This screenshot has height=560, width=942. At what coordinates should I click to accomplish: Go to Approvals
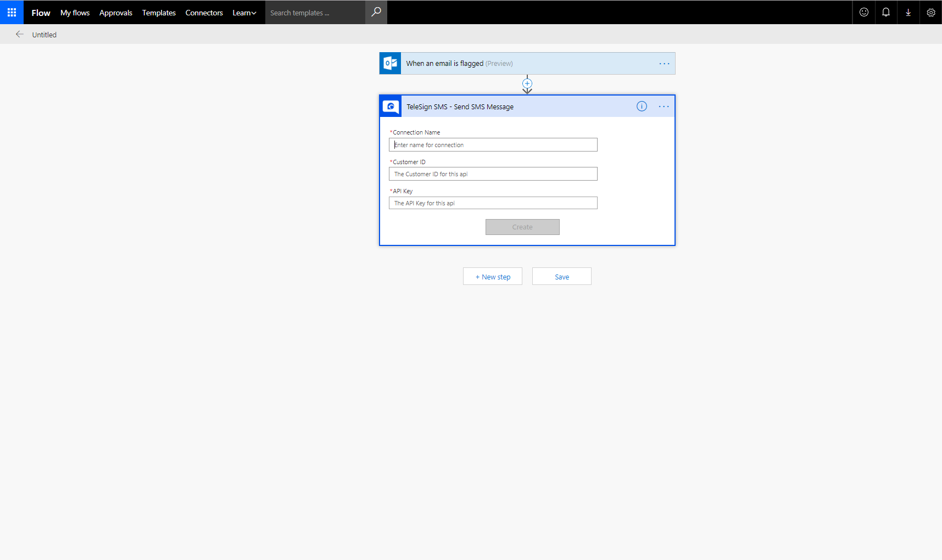coord(116,13)
